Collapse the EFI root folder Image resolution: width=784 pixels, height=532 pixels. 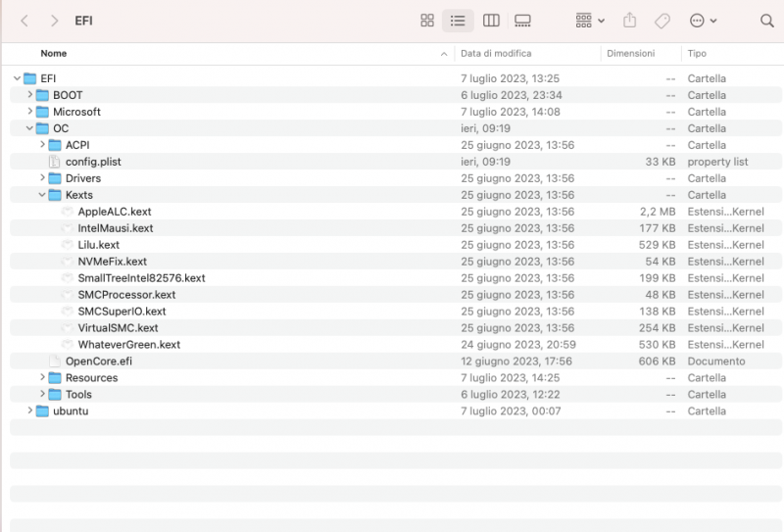17,78
